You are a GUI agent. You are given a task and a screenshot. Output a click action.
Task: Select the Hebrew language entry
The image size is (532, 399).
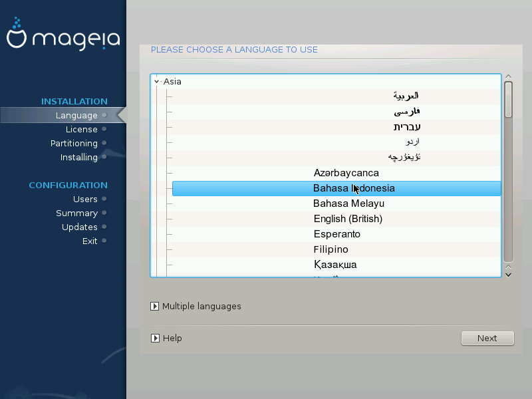click(406, 127)
